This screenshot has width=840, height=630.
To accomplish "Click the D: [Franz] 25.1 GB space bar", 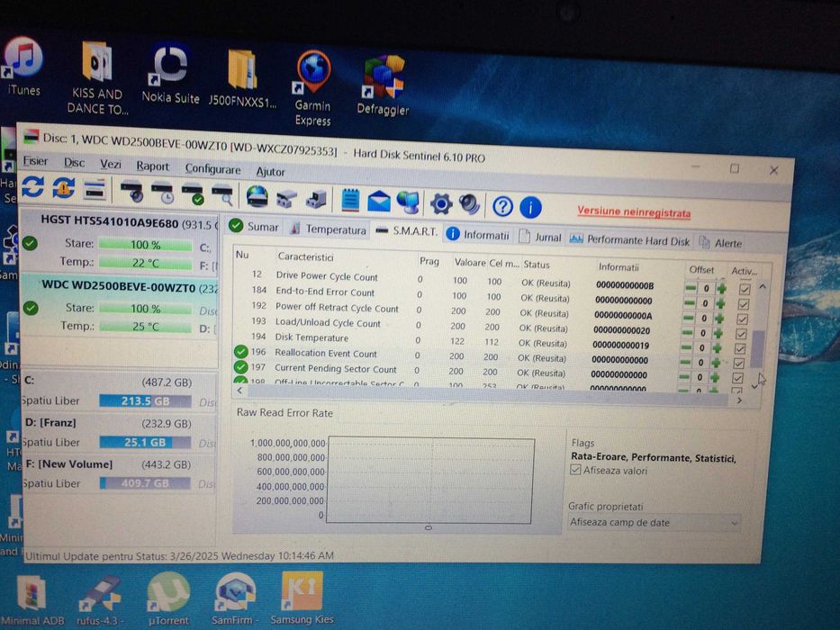I will pos(145,443).
